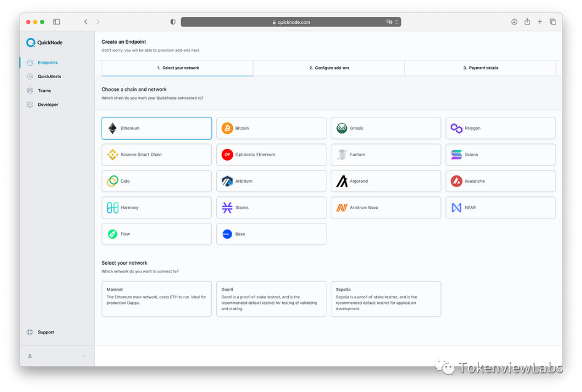Select the Mainnet network option
Screen dimensions: 582x392
pyautogui.click(x=156, y=299)
